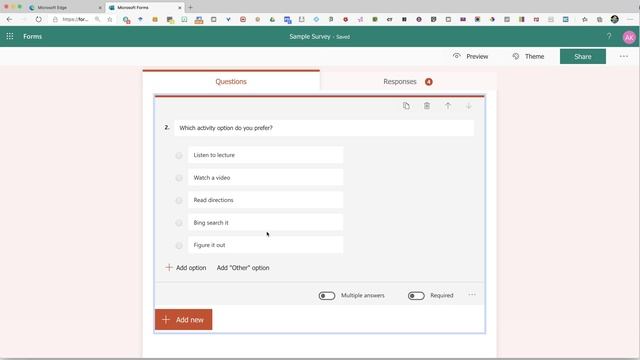Click the zoom magnifier in address bar

click(x=97, y=19)
